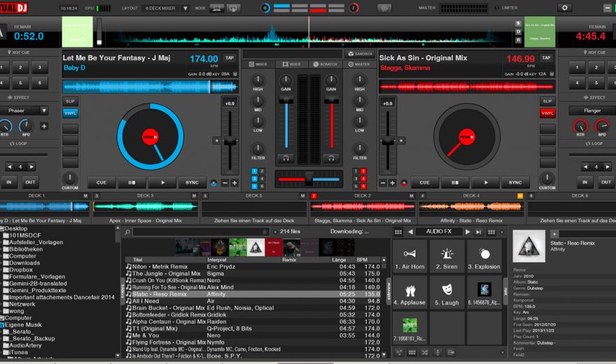Click the crossfader slider handle

307,178
